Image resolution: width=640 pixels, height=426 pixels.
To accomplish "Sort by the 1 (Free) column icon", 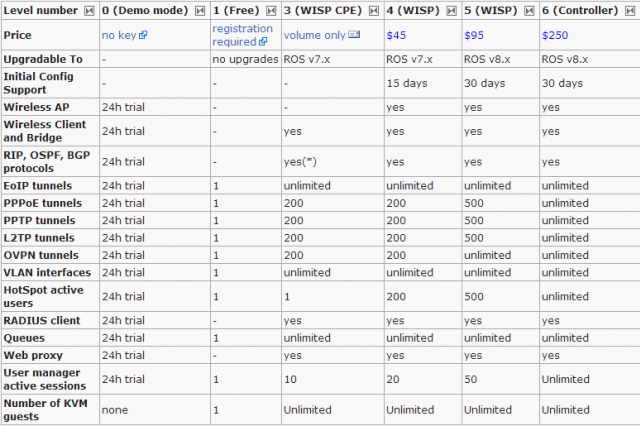I will pos(271,11).
